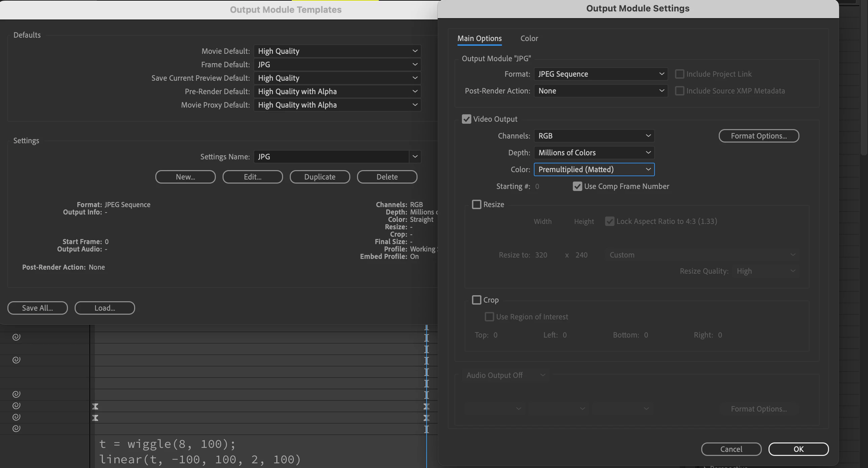
Task: Click the topmost expression pick whip spiral
Action: click(16, 337)
